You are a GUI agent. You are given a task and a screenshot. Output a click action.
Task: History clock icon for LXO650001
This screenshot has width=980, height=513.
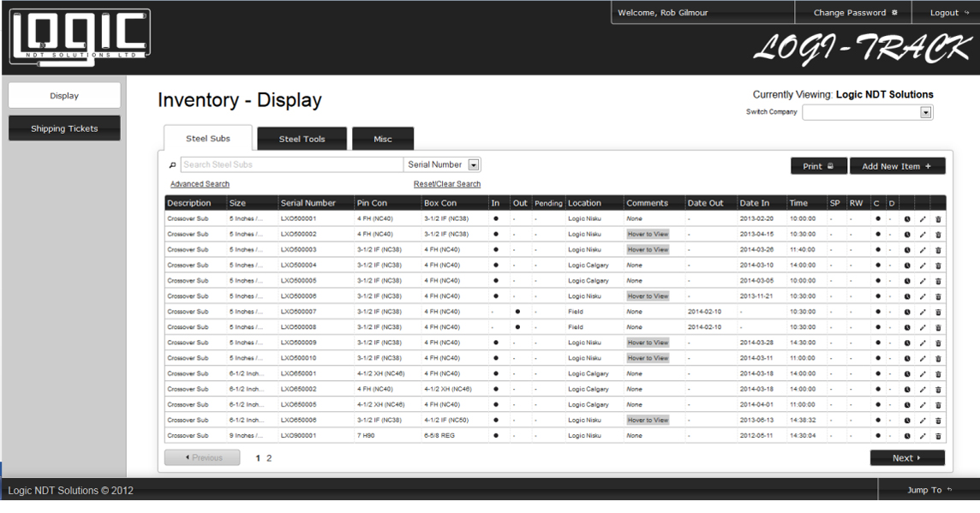(907, 374)
